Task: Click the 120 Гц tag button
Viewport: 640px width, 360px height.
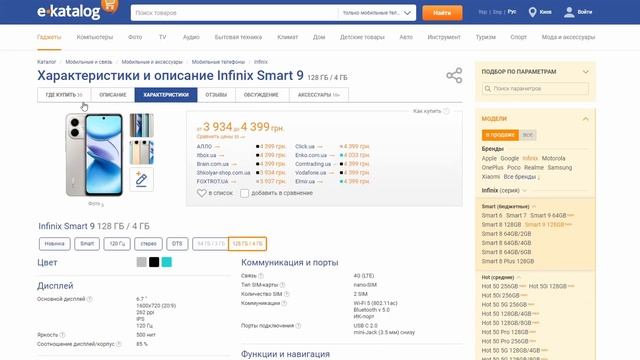Action: click(x=117, y=244)
